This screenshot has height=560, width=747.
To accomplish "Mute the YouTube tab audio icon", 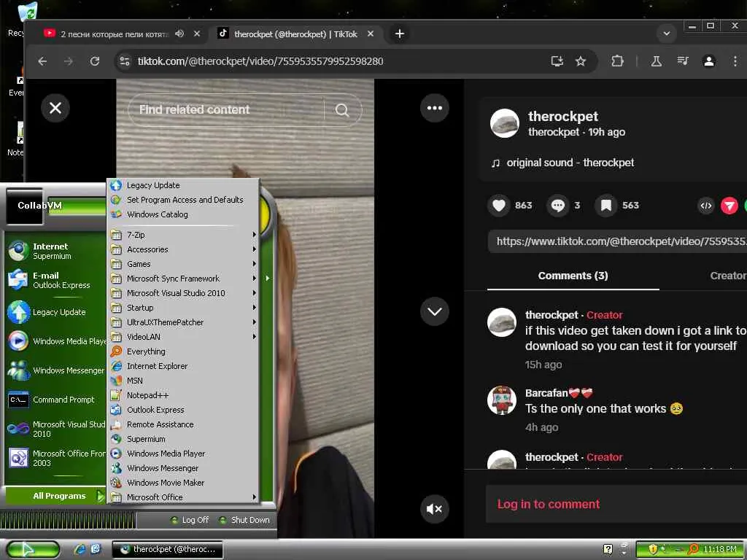I will point(179,34).
